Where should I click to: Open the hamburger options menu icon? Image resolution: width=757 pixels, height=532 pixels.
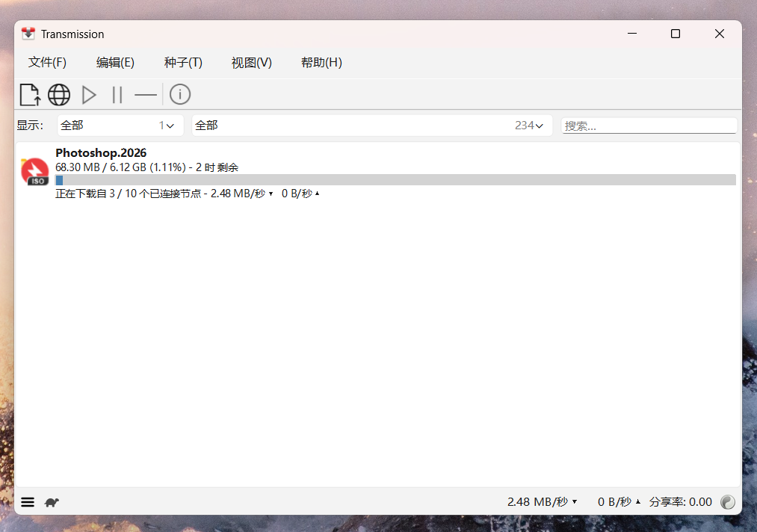point(28,502)
